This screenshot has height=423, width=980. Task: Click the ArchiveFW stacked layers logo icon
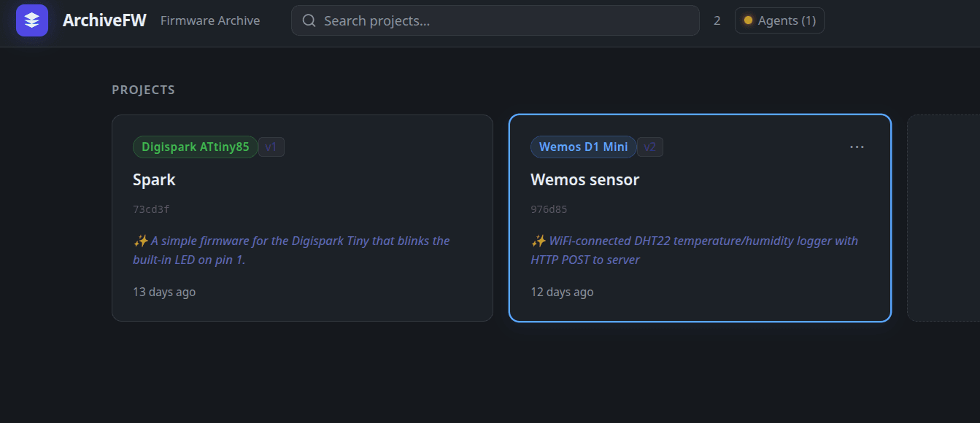[32, 20]
